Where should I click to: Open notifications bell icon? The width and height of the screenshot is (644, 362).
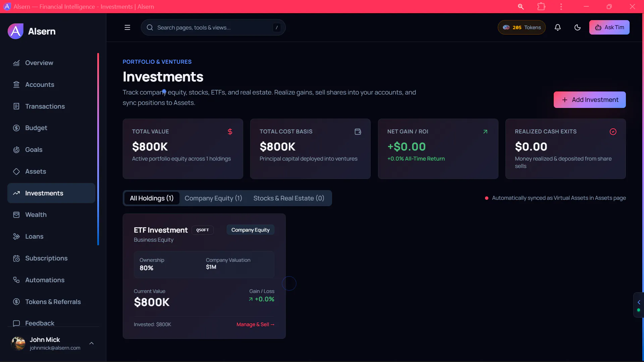(557, 27)
